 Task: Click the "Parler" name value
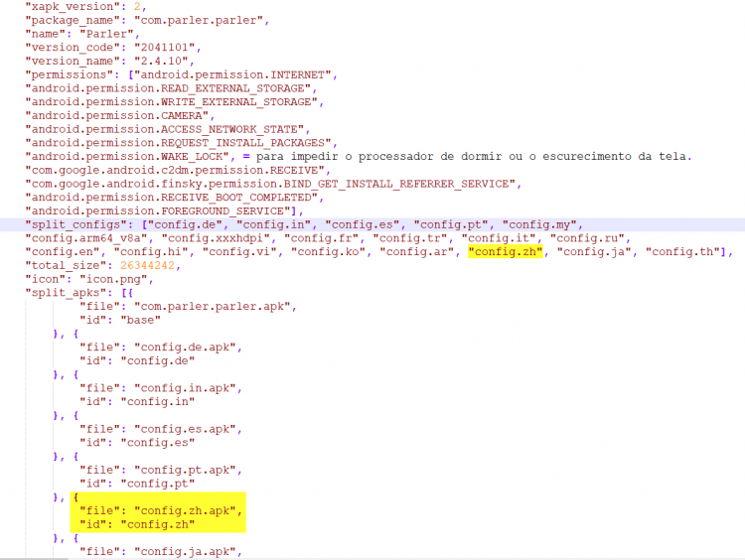pyautogui.click(x=107, y=34)
